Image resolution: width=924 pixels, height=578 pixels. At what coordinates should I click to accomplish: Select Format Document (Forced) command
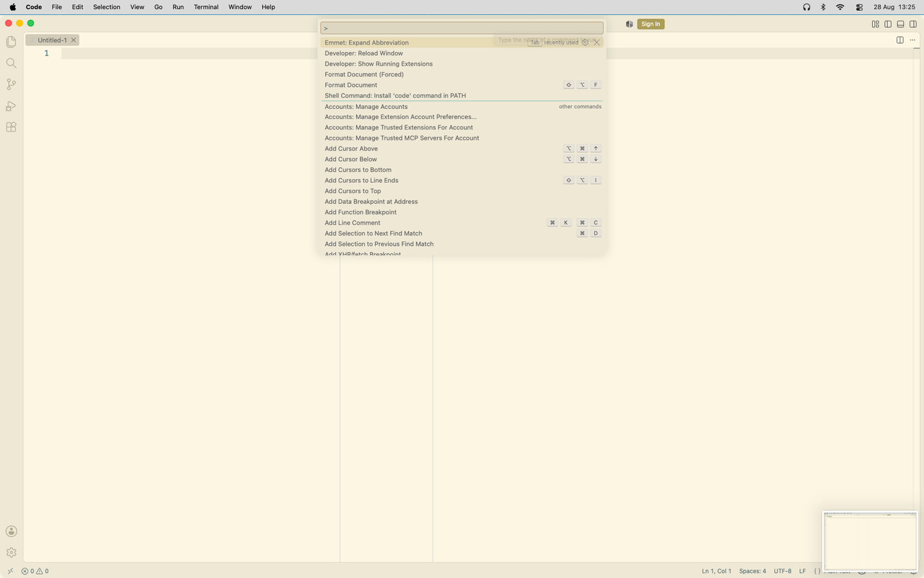pos(462,75)
